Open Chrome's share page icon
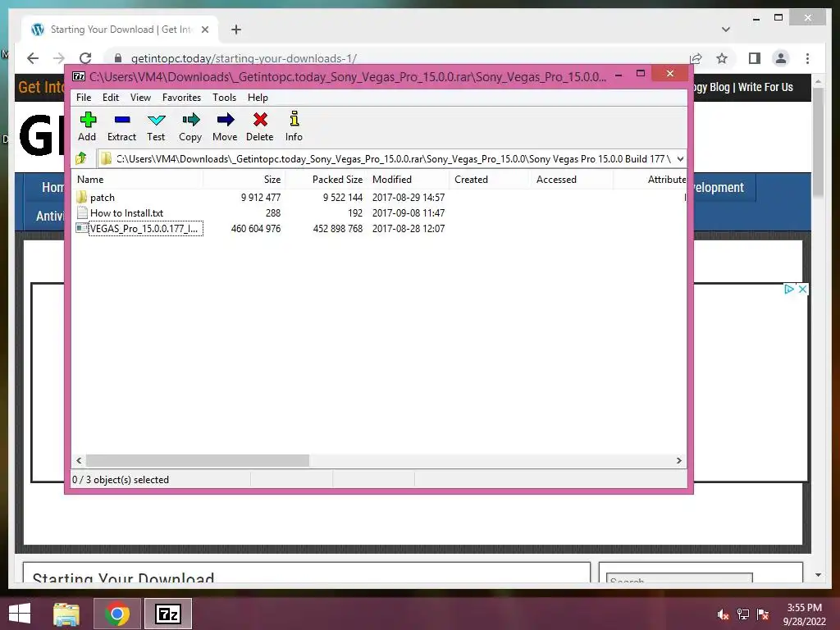Viewport: 840px width, 630px height. click(696, 58)
